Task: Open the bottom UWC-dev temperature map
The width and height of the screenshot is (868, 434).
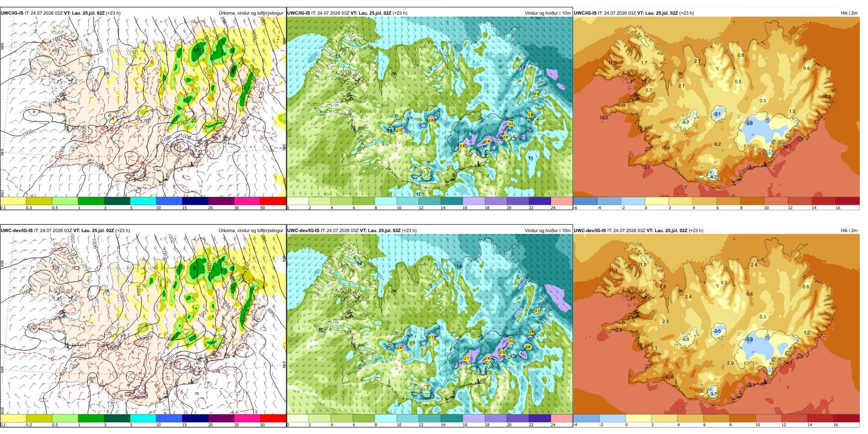Action: pos(716,324)
